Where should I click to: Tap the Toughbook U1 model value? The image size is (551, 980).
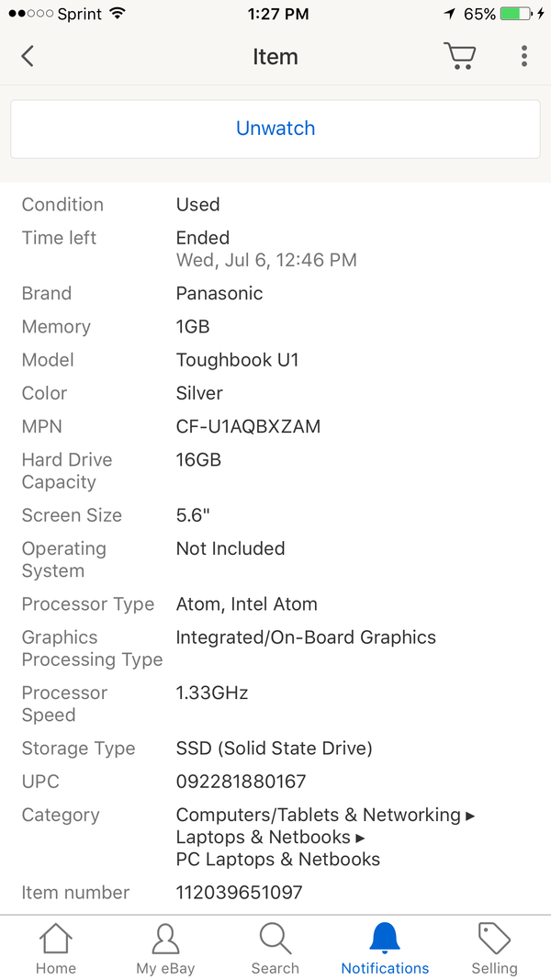point(238,361)
